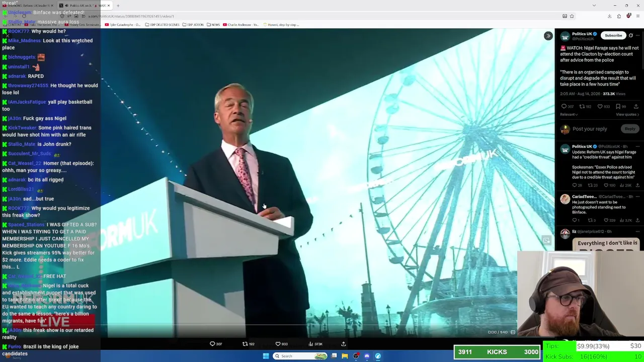Viewport: 644px width, 362px height.
Task: Open the Honest, step-by-step bookmark
Action: point(281,25)
